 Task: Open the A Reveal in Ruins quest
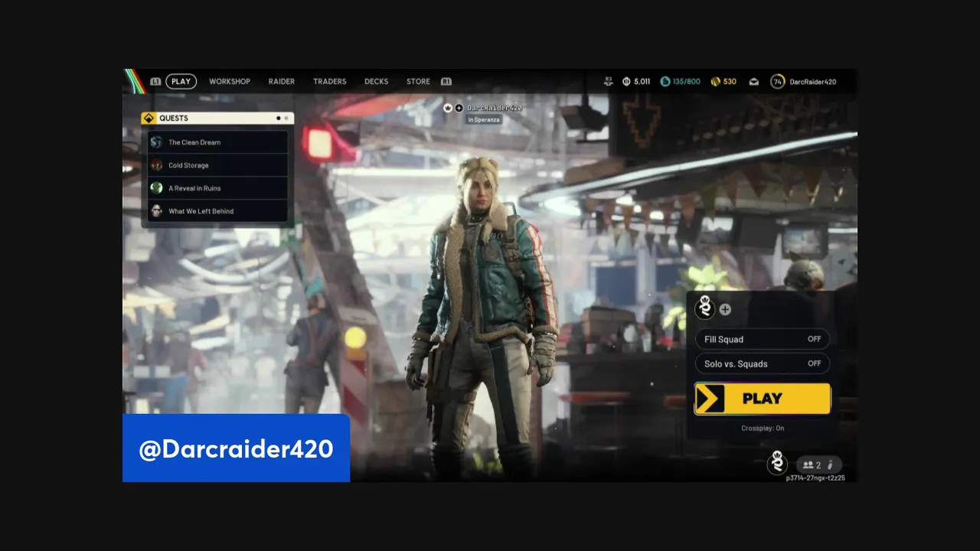click(x=218, y=188)
